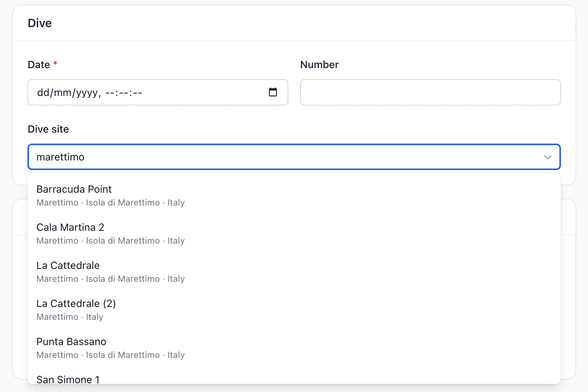Choose Cala Martina 2 from the list
Screen dimensions: 588x392
pos(294,234)
